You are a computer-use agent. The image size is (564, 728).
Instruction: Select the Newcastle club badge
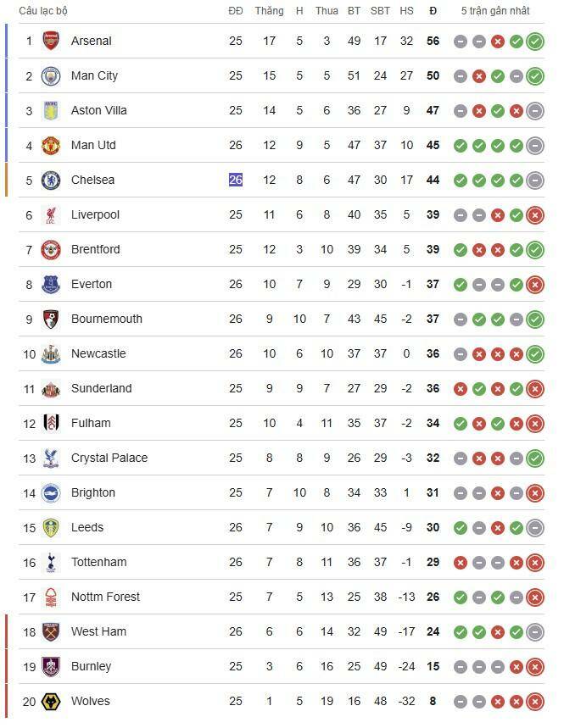[52, 353]
